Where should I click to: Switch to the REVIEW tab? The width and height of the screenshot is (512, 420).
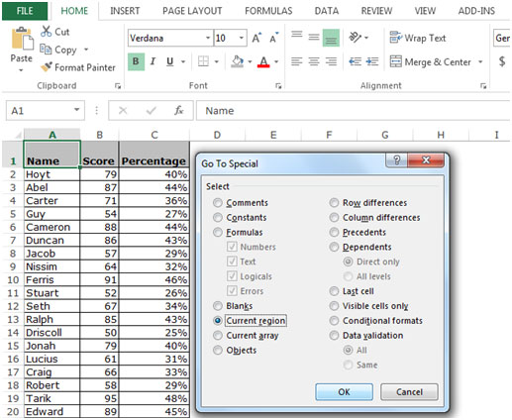376,11
